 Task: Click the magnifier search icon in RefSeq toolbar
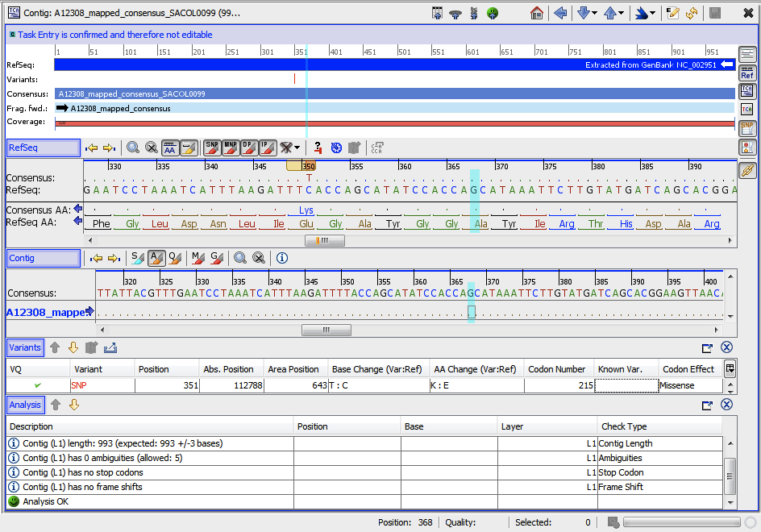tap(133, 148)
